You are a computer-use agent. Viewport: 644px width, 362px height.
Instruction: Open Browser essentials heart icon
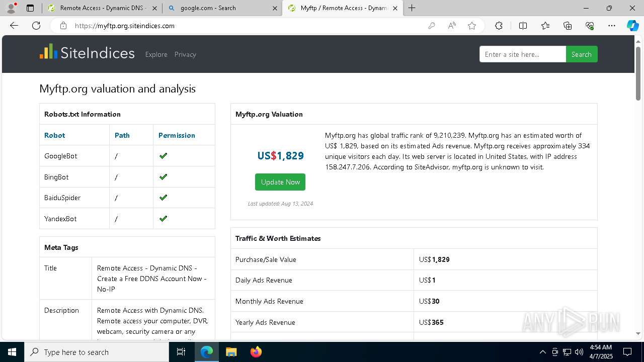pos(590,26)
